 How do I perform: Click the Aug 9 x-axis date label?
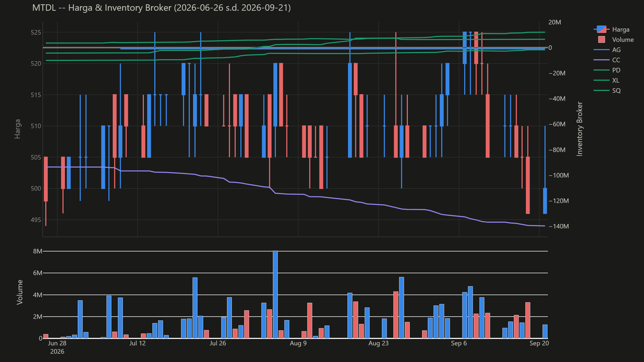tap(298, 343)
